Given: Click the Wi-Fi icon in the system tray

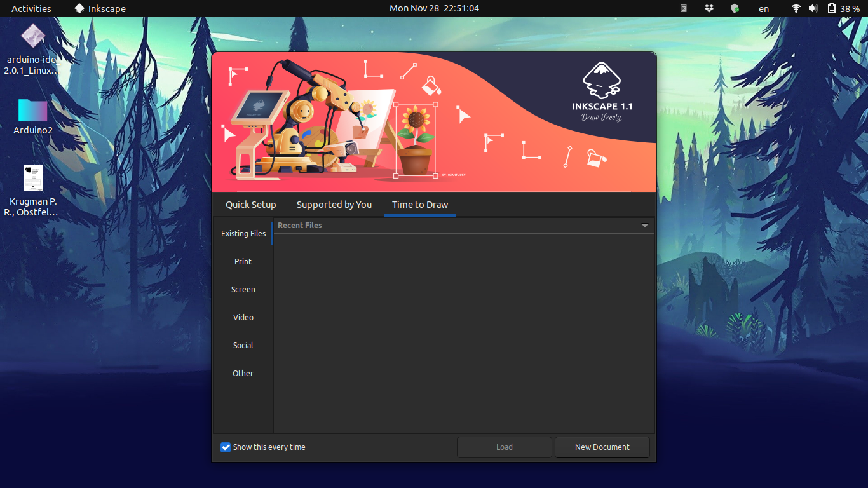Looking at the screenshot, I should click(x=796, y=8).
